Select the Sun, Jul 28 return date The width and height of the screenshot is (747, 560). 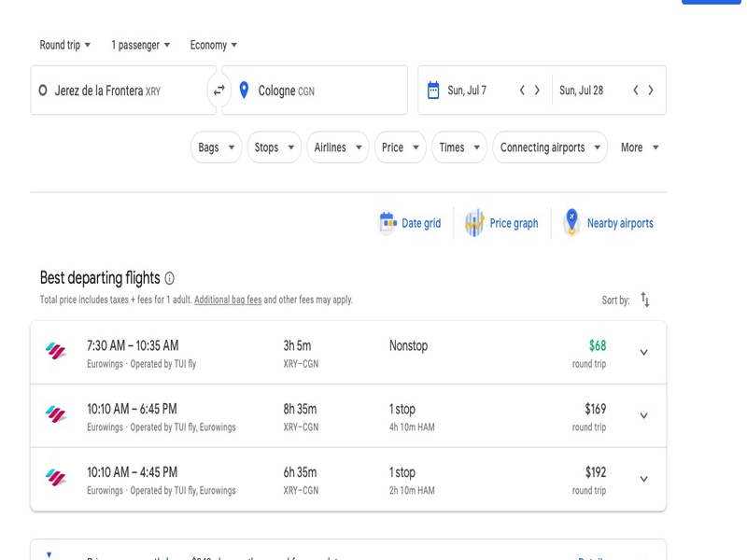point(581,90)
